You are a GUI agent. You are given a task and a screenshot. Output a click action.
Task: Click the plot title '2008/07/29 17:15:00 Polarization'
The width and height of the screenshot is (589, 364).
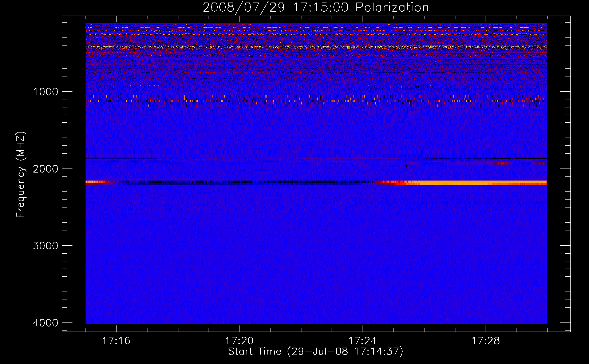(316, 8)
